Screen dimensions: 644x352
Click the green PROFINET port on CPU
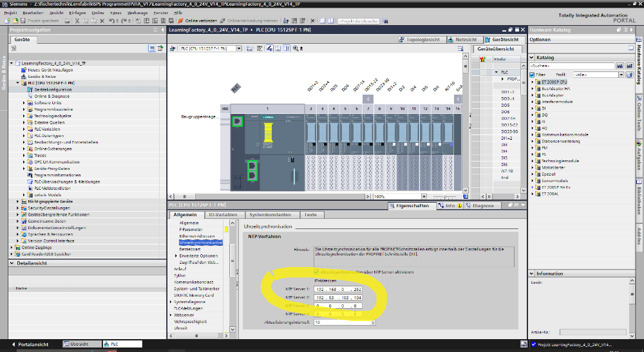(x=238, y=121)
